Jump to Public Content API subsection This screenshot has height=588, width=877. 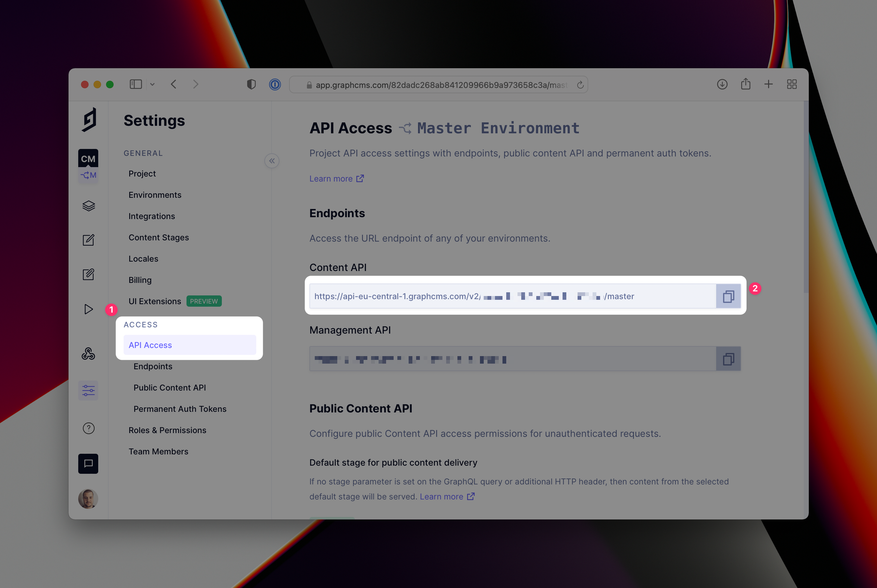tap(170, 388)
